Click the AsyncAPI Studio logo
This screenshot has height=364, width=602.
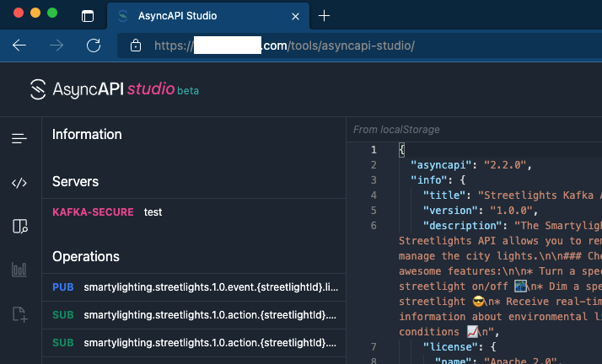point(115,89)
